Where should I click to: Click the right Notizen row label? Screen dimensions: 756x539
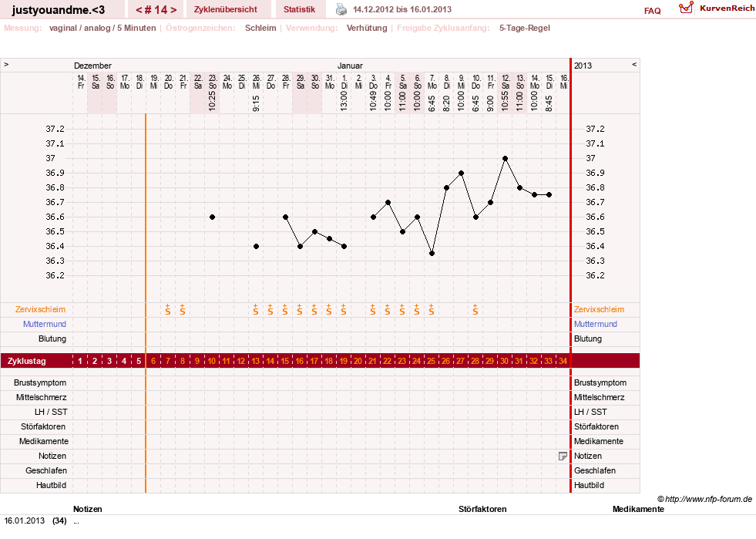click(588, 456)
